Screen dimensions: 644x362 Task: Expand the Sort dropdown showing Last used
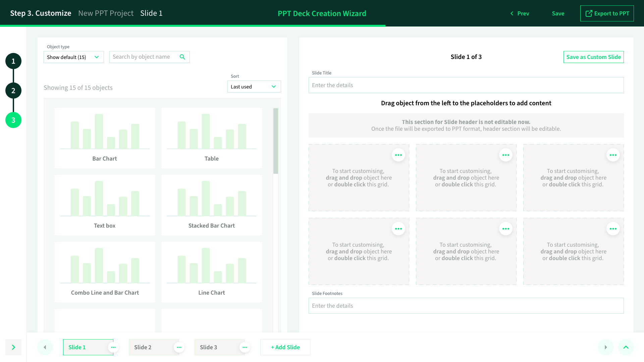point(254,87)
